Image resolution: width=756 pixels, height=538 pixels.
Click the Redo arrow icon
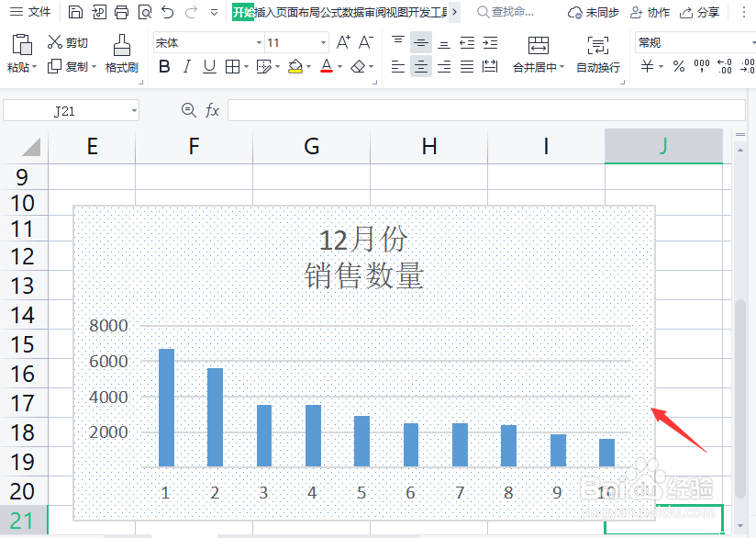pos(192,12)
